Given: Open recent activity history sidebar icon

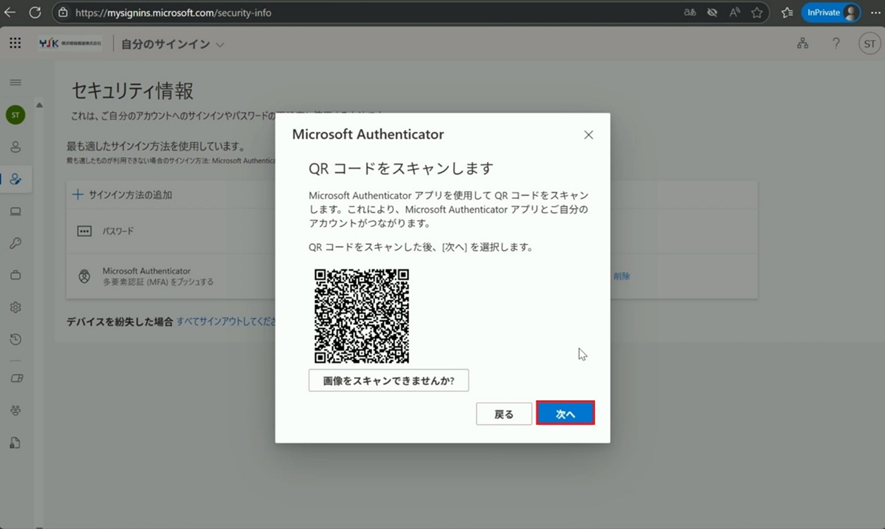Looking at the screenshot, I should (15, 340).
